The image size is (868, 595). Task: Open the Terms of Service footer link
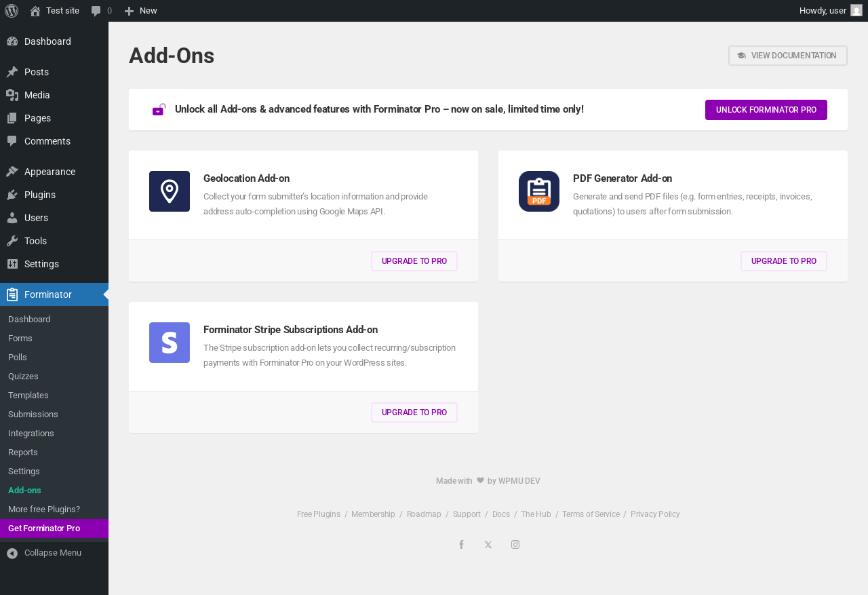point(591,514)
